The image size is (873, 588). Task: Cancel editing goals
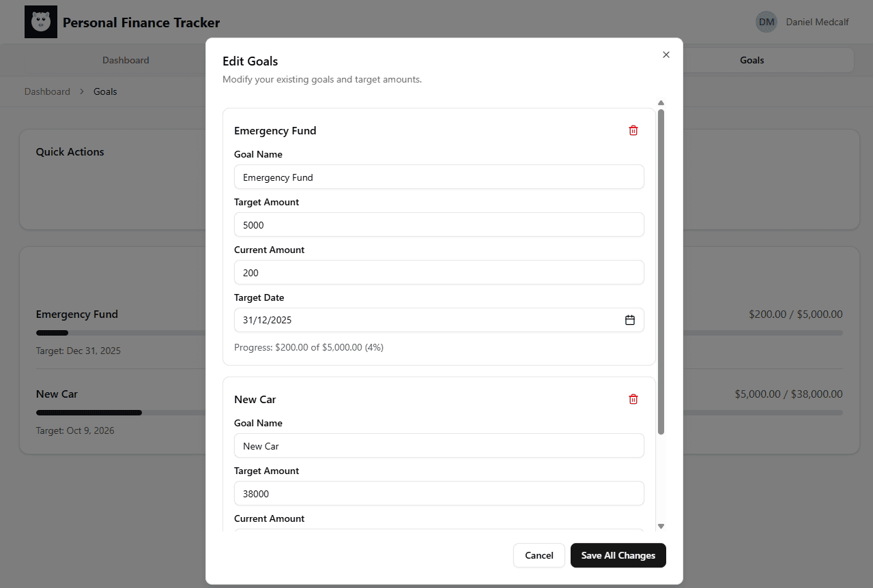tap(539, 555)
